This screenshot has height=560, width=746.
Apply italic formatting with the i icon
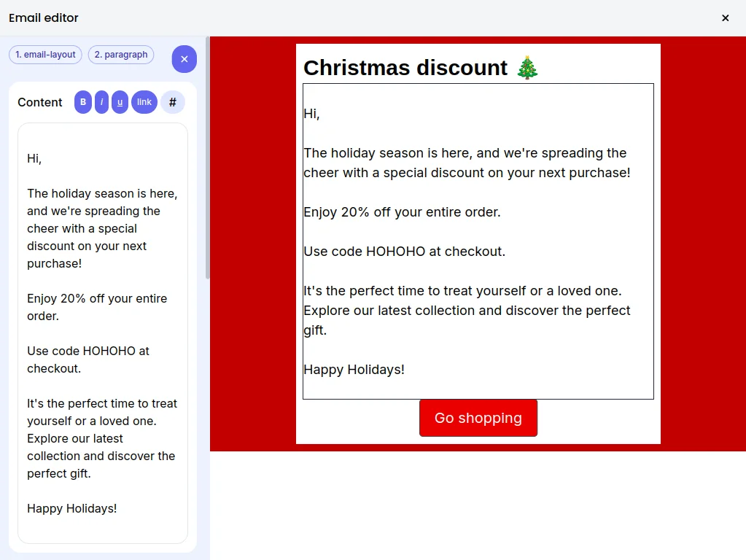tap(101, 102)
